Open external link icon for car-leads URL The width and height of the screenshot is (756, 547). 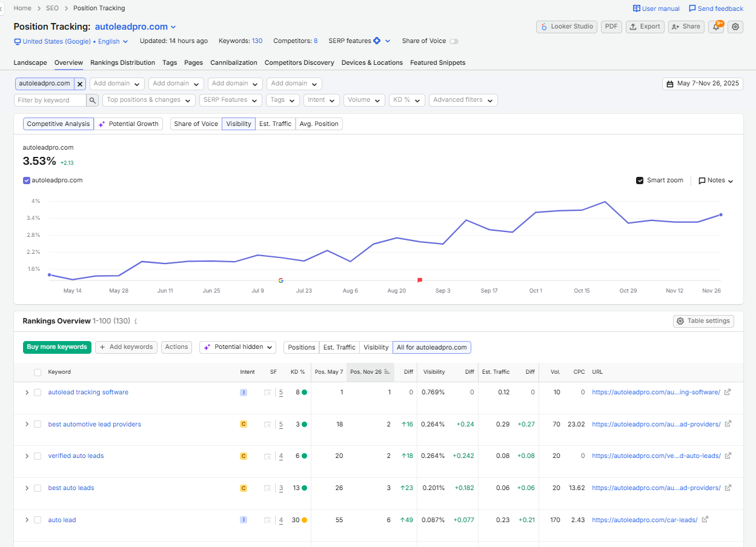tap(705, 520)
